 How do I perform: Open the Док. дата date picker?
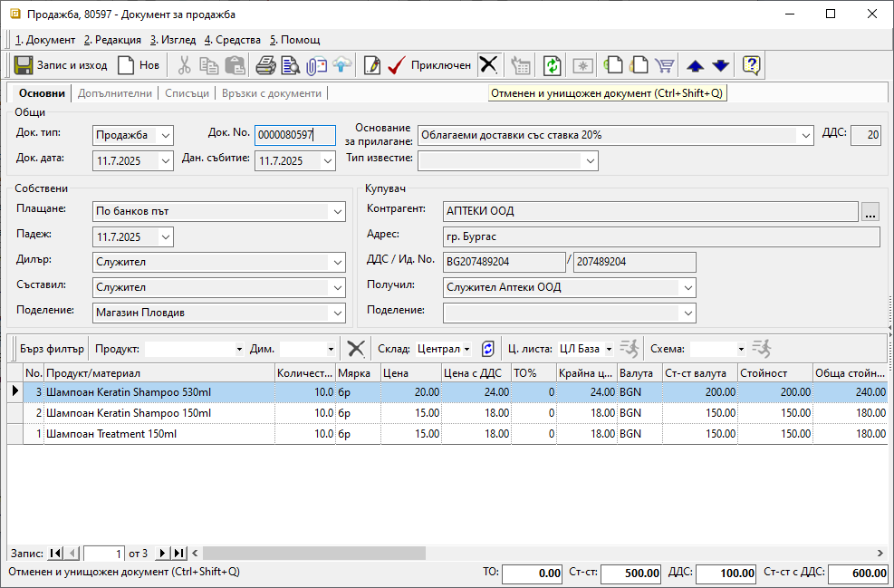point(166,161)
